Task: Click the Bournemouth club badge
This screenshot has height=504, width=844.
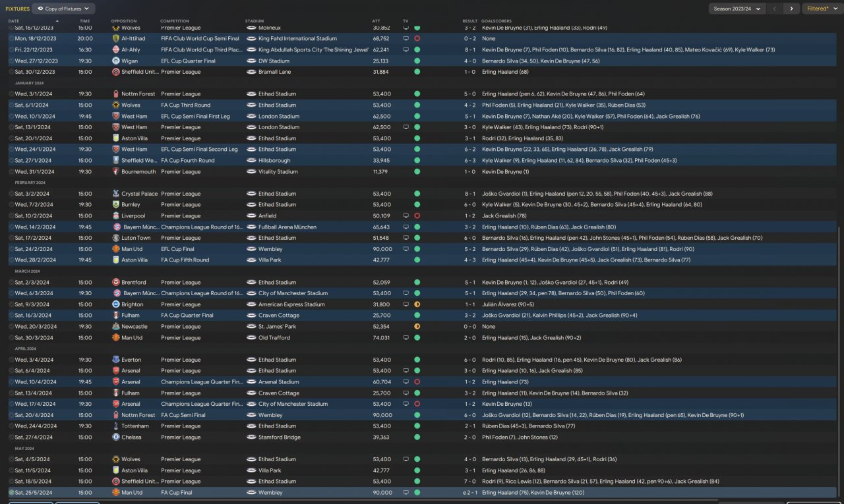Action: tap(116, 172)
